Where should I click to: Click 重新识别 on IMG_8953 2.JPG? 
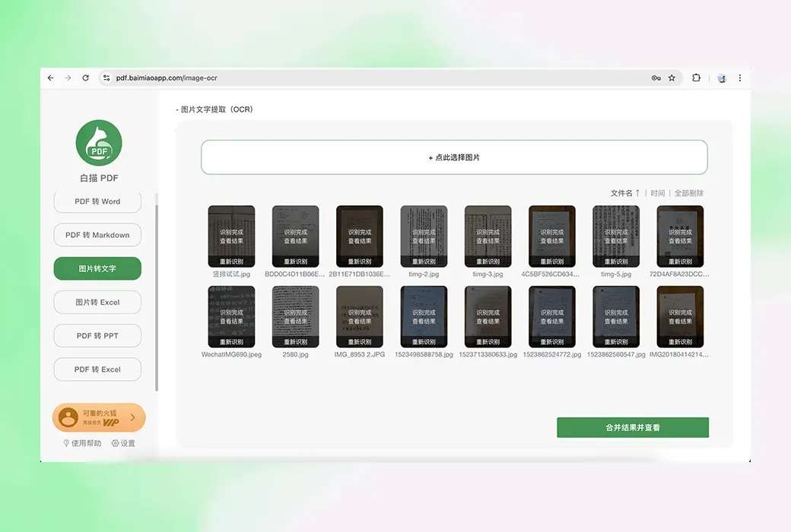360,342
